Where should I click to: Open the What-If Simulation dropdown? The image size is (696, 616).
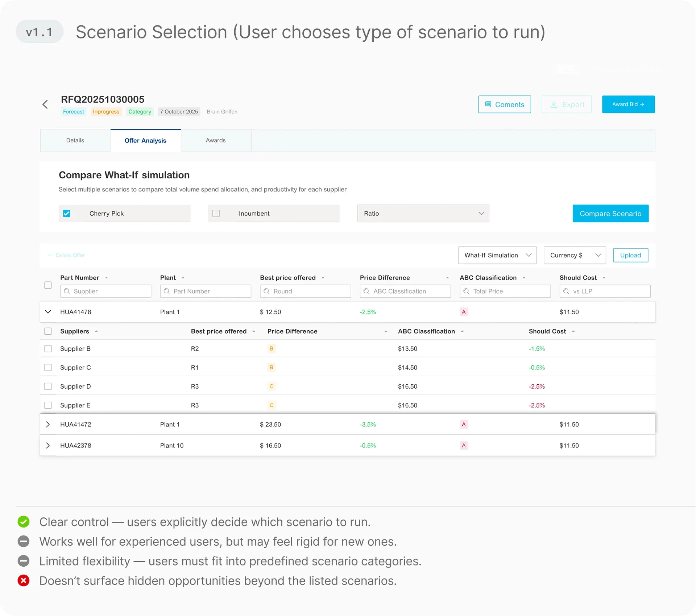497,255
